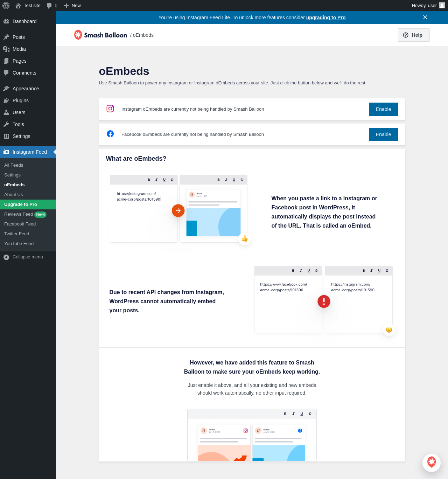
Task: Click the Plugins plug icon
Action: (6, 100)
